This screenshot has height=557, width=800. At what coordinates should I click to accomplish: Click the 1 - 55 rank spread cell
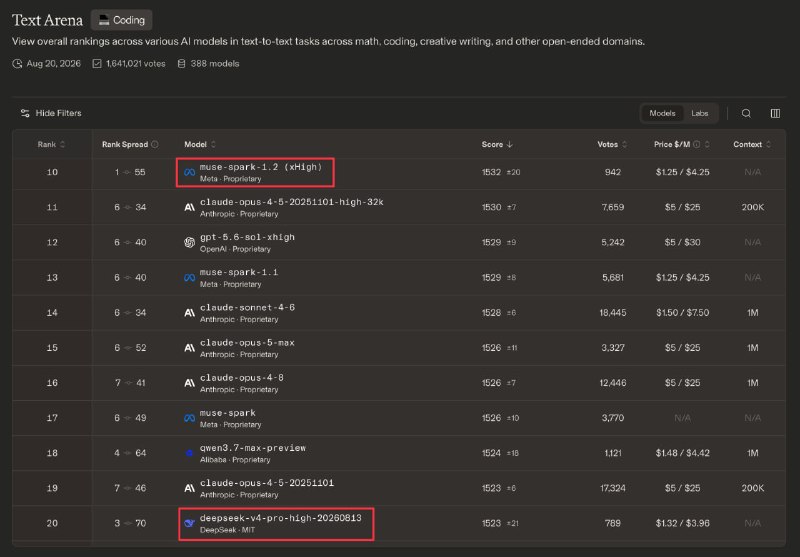click(130, 172)
